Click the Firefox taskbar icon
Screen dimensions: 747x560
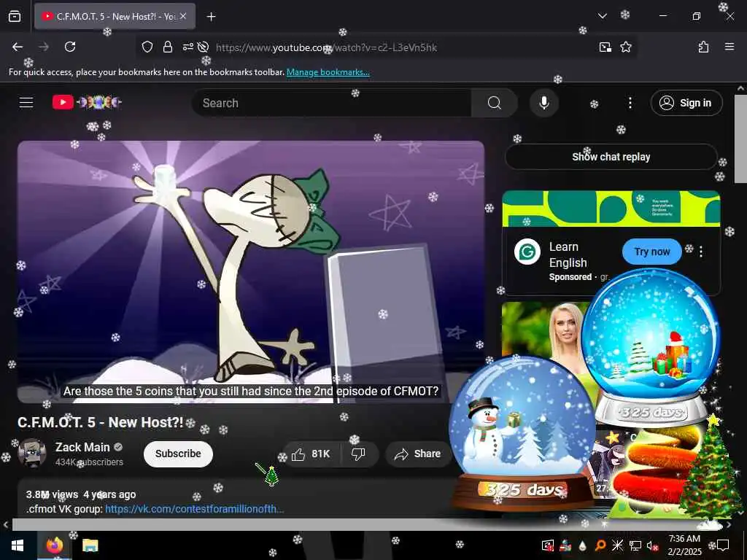(x=55, y=545)
